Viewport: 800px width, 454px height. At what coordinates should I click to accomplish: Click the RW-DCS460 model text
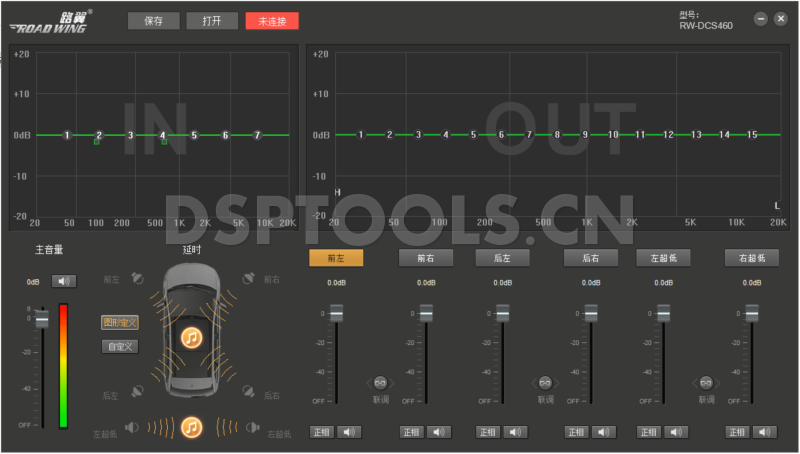706,26
